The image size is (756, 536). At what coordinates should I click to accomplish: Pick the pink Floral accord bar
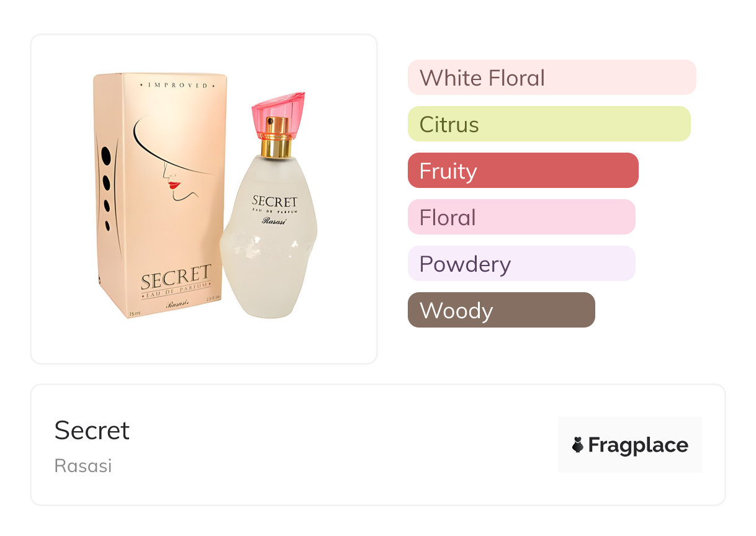pyautogui.click(x=521, y=217)
